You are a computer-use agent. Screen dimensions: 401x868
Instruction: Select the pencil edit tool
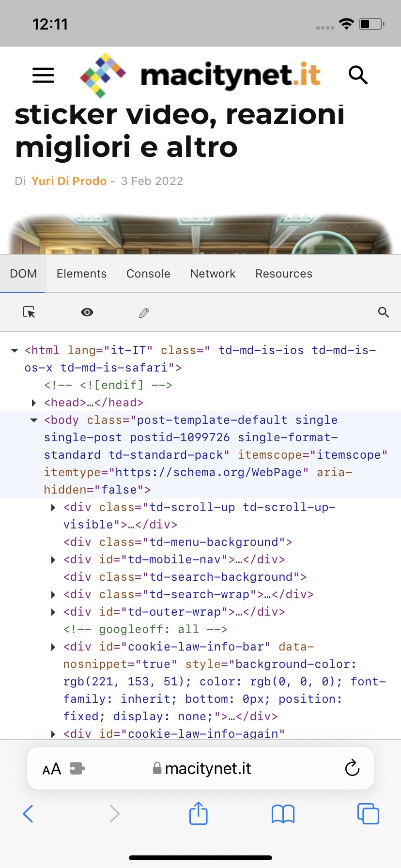(144, 312)
